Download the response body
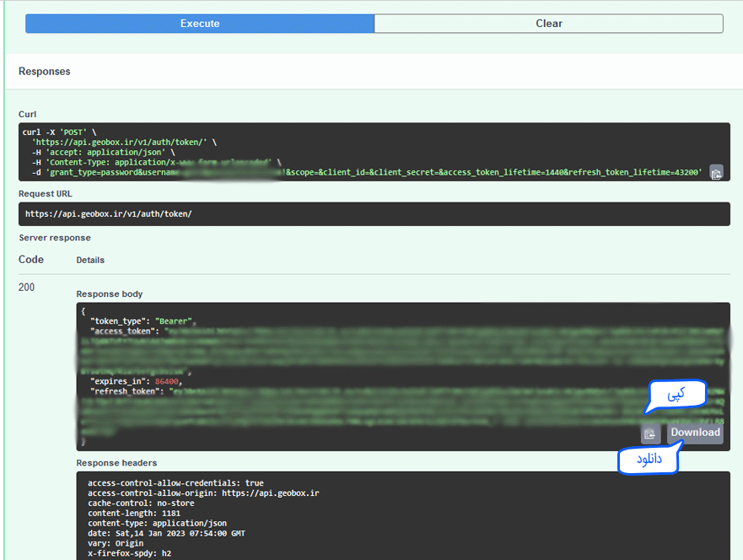 [695, 433]
